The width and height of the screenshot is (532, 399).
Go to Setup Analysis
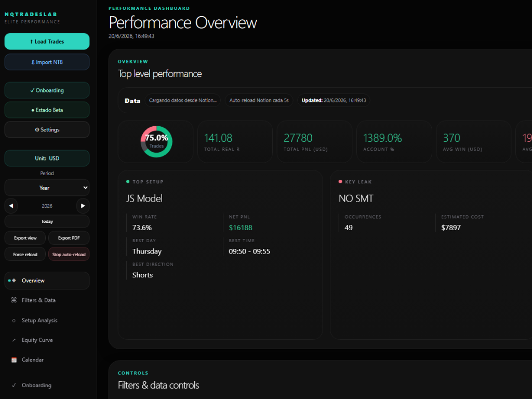[x=47, y=320]
